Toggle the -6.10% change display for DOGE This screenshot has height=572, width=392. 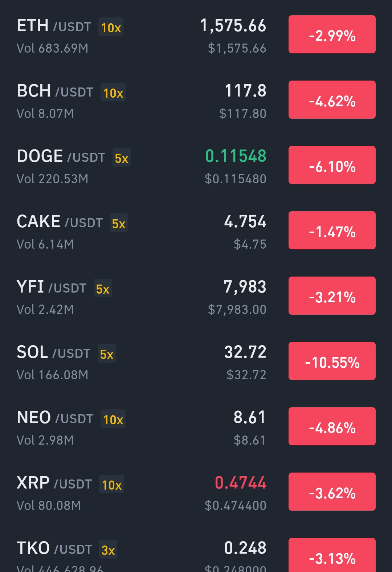(x=332, y=165)
